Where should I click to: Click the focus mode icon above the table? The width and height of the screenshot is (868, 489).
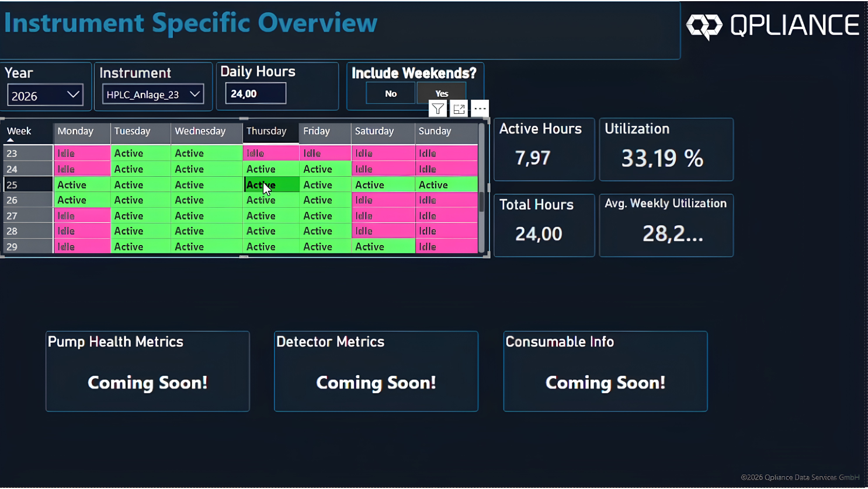coord(459,109)
